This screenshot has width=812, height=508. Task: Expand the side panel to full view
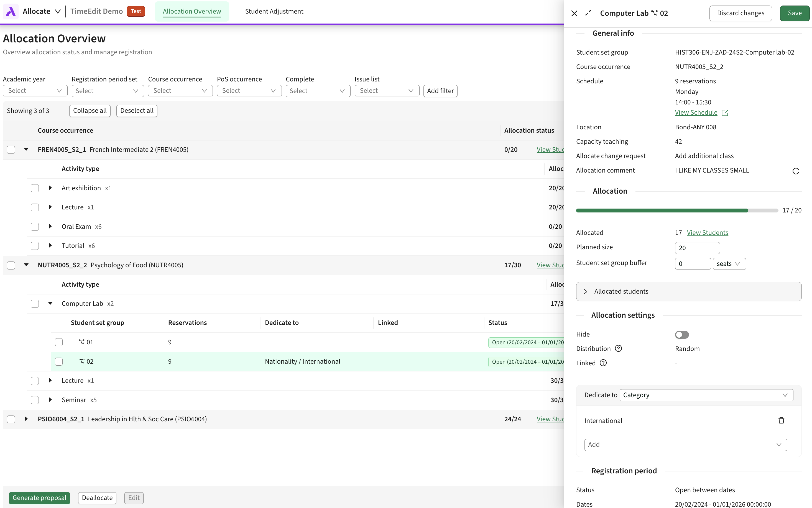[x=588, y=13]
